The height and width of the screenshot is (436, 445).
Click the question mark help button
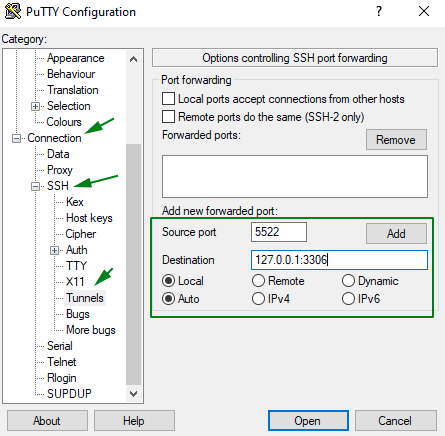tap(379, 12)
